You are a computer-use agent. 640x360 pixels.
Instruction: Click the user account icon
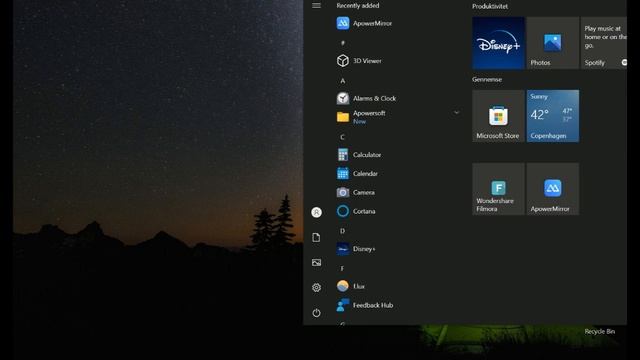[316, 212]
